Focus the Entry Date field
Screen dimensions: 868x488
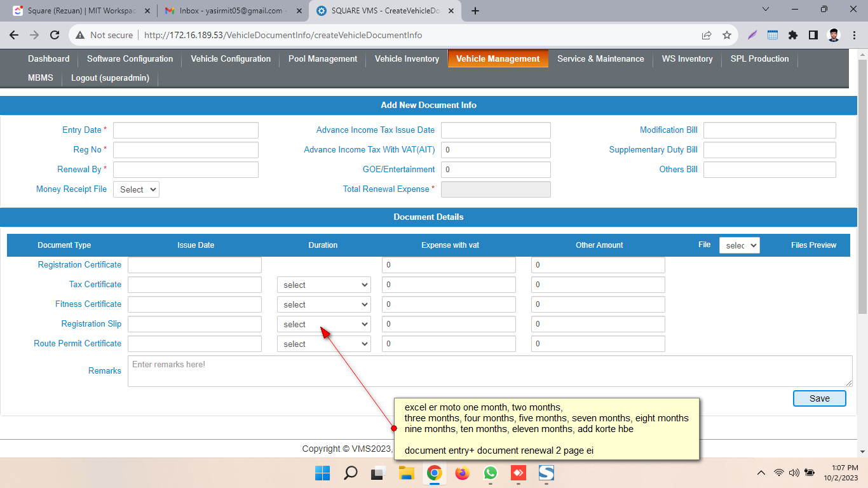tap(186, 130)
